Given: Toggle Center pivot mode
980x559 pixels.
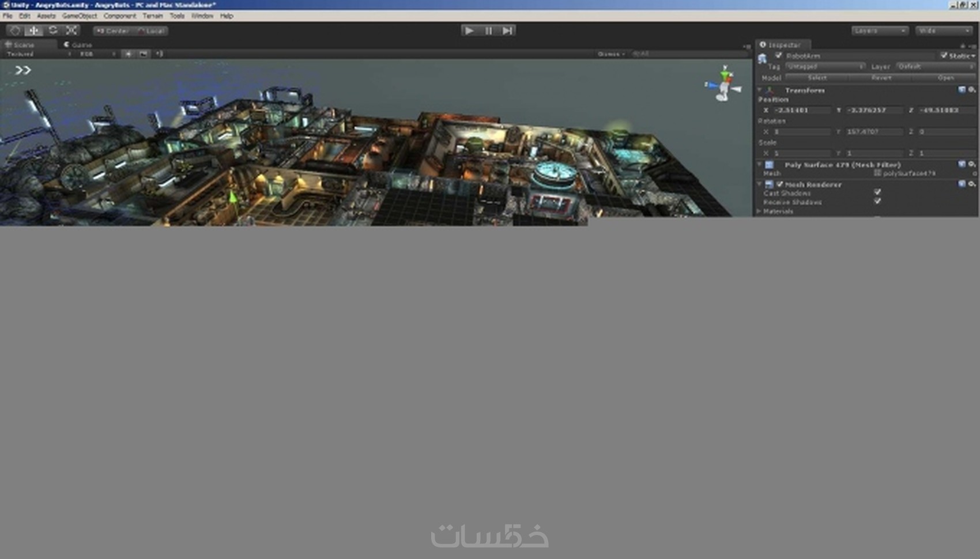Looking at the screenshot, I should [x=112, y=31].
